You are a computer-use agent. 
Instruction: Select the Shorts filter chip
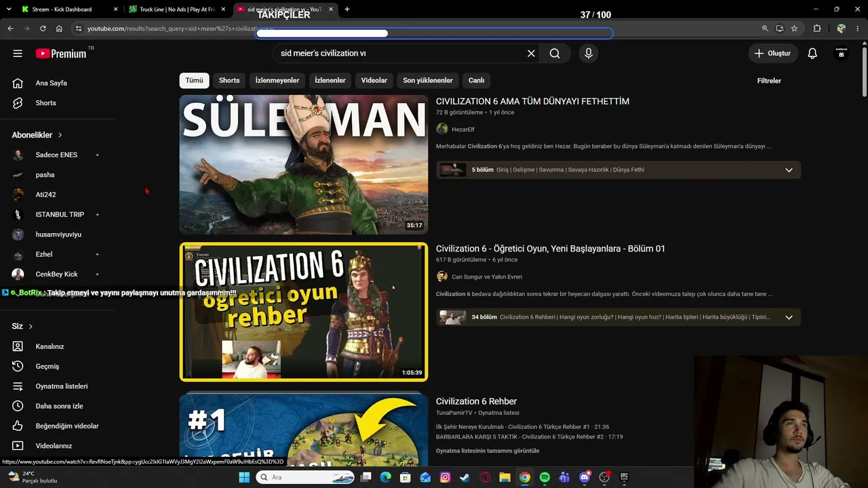click(229, 80)
